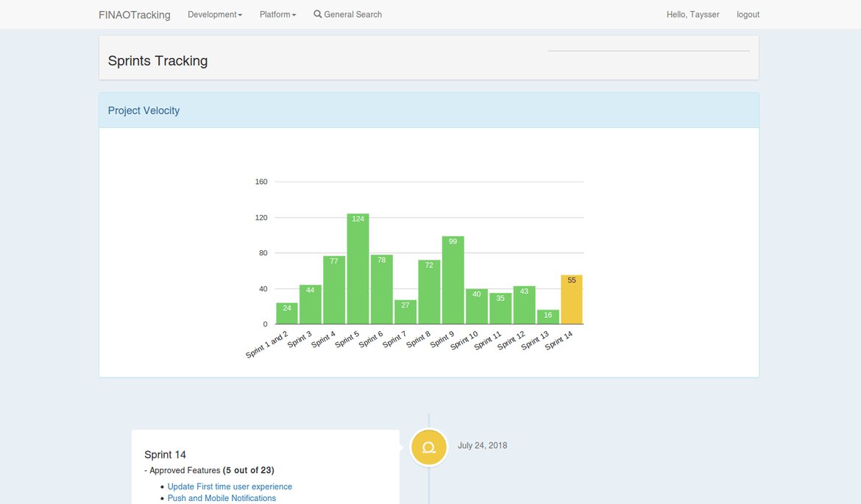Select the yellow Sprint 14 bar showing 55
This screenshot has width=861, height=504.
pyautogui.click(x=572, y=299)
